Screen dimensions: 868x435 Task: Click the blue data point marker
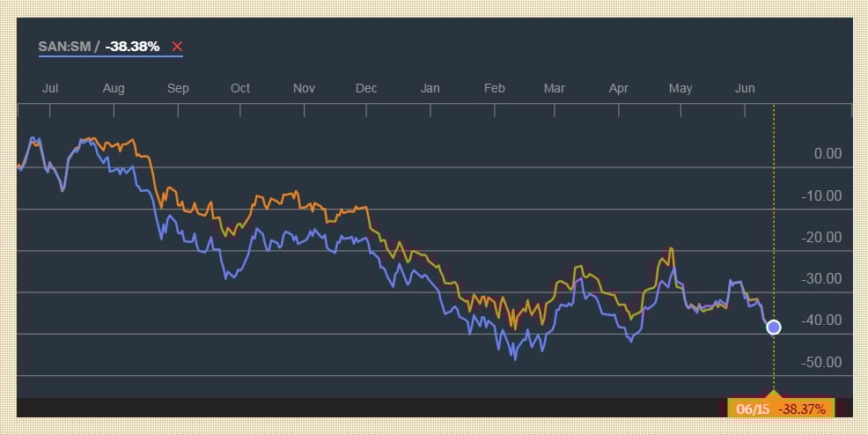[774, 328]
